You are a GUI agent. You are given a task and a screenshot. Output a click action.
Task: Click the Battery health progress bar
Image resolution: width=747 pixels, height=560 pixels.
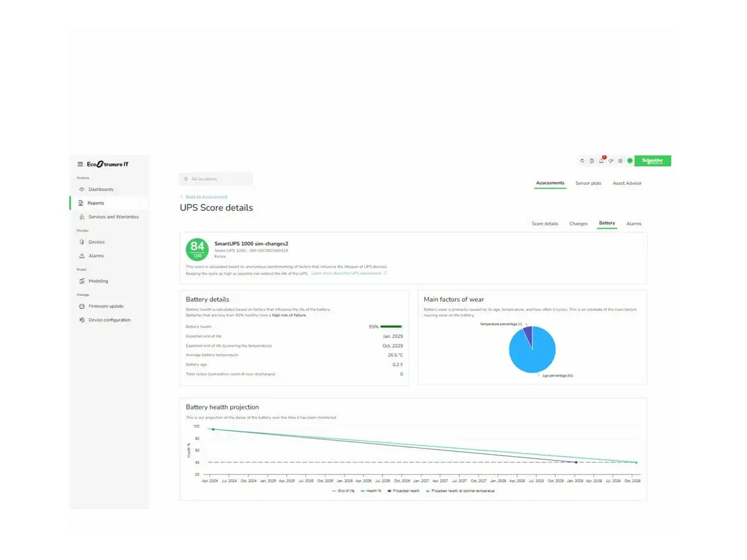[391, 327]
